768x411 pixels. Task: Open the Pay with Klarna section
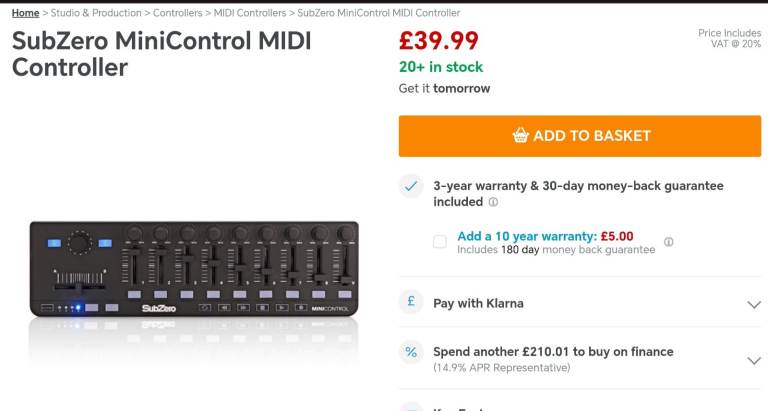(x=478, y=303)
